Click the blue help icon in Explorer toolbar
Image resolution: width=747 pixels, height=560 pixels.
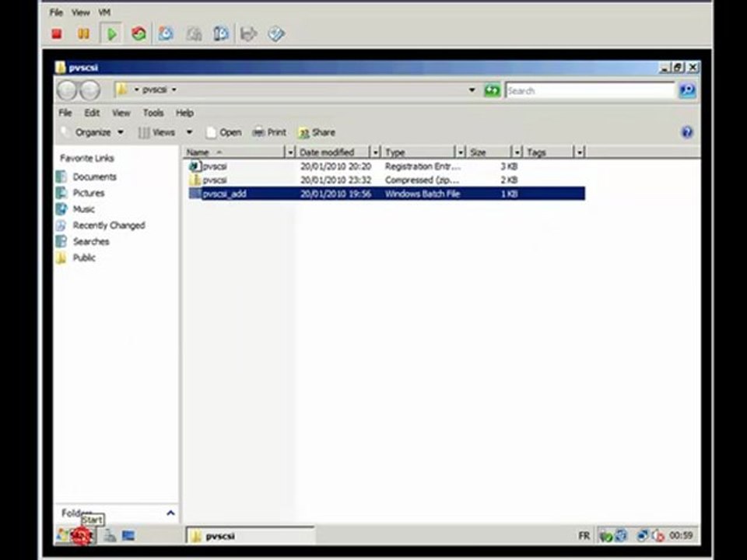tap(686, 132)
